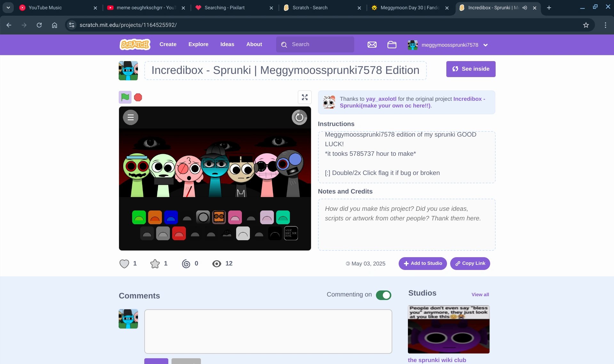
Task: Select the 'What have you done' icon
Action: pyautogui.click(x=291, y=233)
